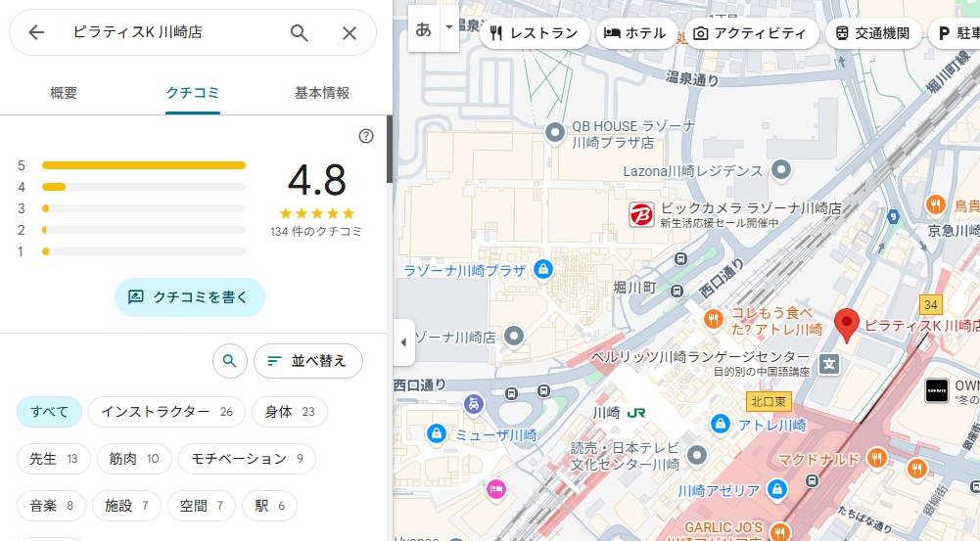Clear the search with the X icon

click(350, 32)
